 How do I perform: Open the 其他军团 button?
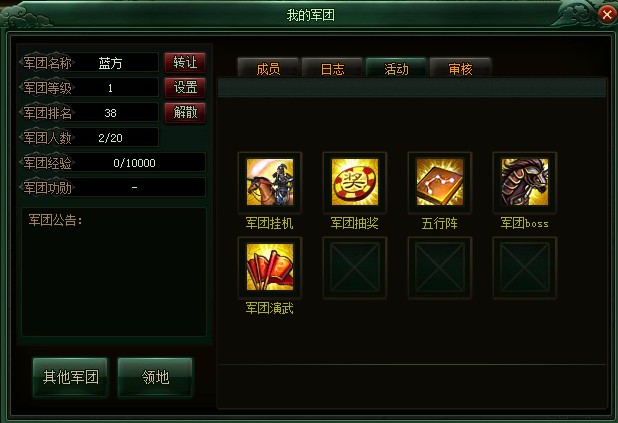click(x=70, y=377)
